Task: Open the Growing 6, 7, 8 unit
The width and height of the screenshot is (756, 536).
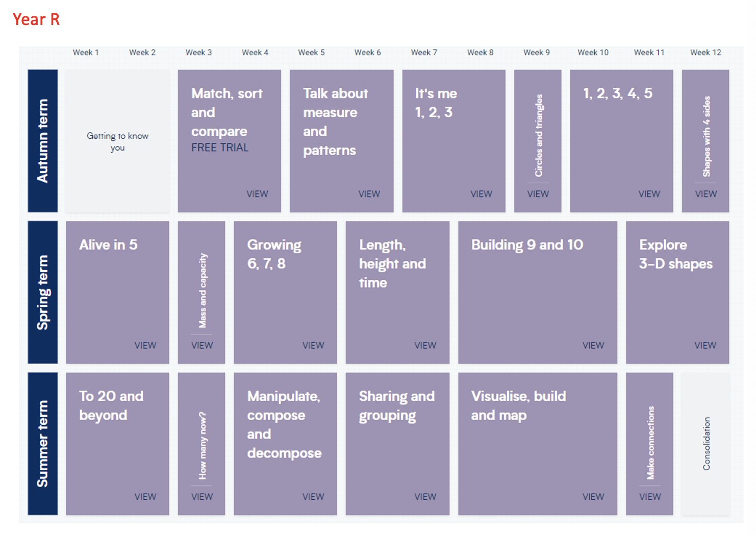Action: (285, 292)
